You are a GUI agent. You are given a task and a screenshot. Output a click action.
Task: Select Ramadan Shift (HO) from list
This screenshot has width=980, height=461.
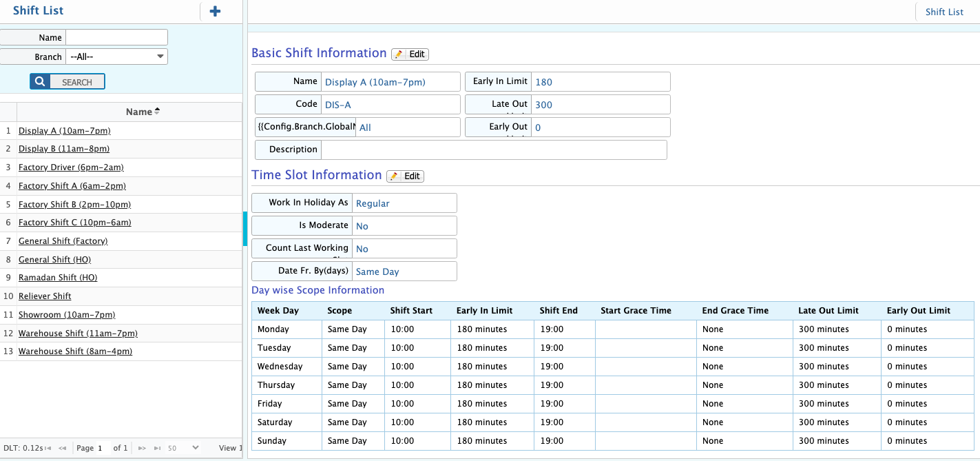pos(58,278)
